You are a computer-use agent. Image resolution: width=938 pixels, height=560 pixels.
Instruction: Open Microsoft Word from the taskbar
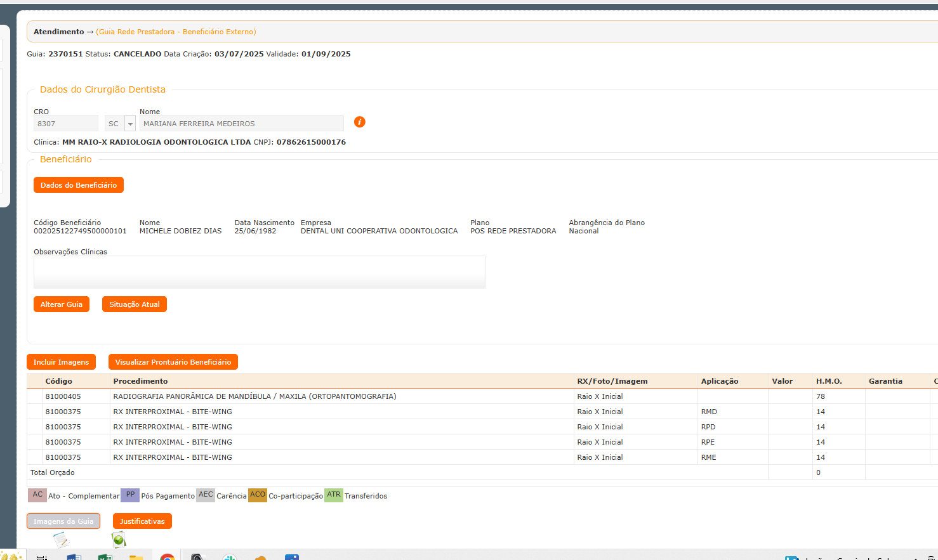click(74, 557)
